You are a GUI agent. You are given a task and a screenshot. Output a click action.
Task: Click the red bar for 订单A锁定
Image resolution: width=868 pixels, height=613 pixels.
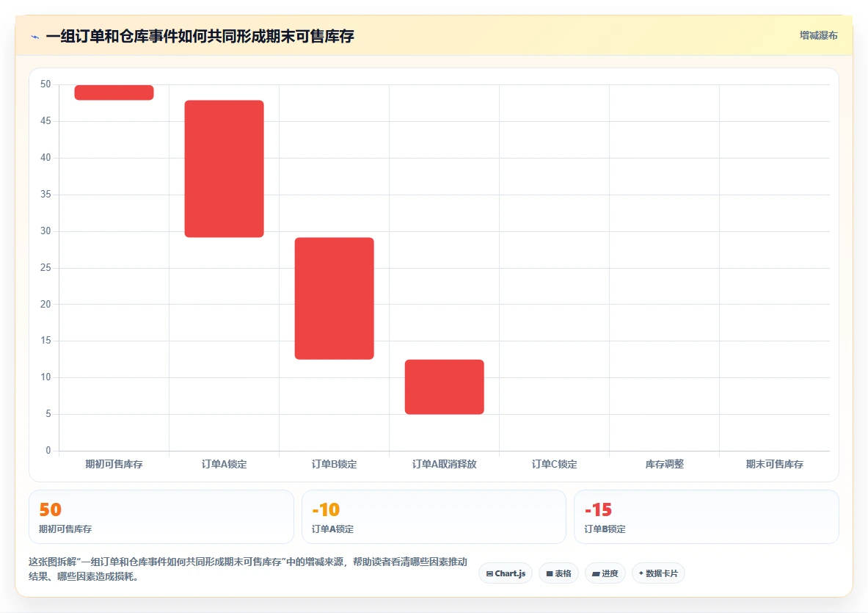pos(225,169)
